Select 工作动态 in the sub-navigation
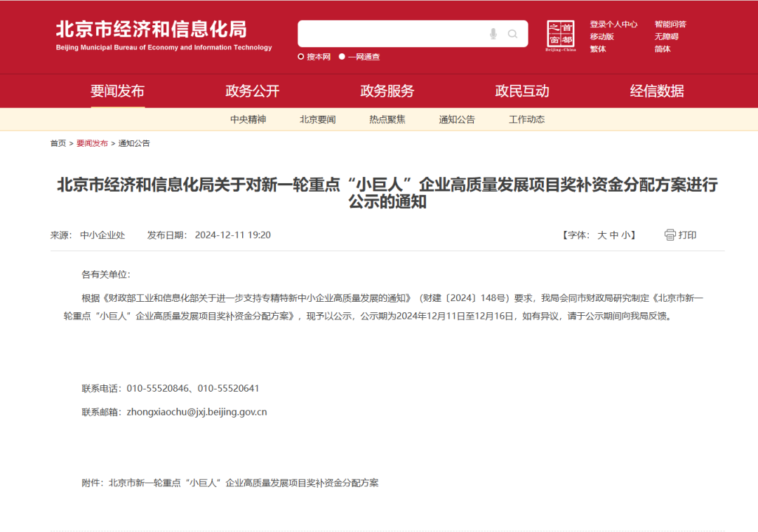758x532 pixels. [x=525, y=119]
